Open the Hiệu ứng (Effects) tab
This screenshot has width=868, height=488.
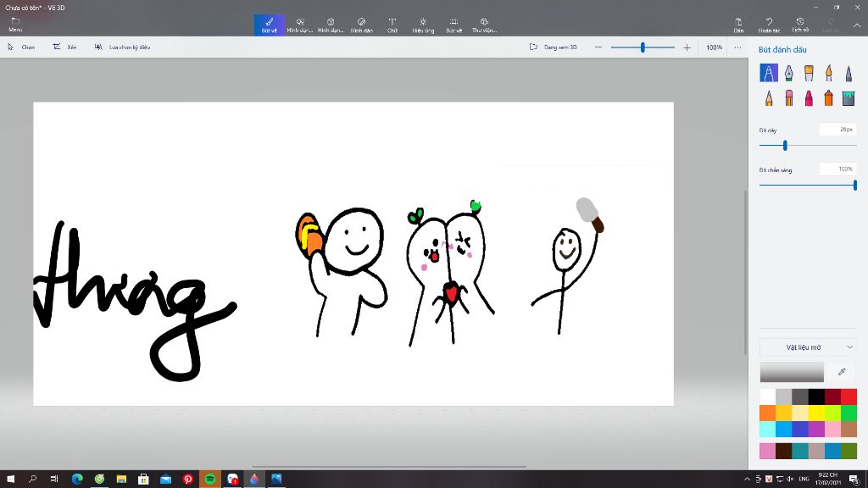click(x=423, y=25)
